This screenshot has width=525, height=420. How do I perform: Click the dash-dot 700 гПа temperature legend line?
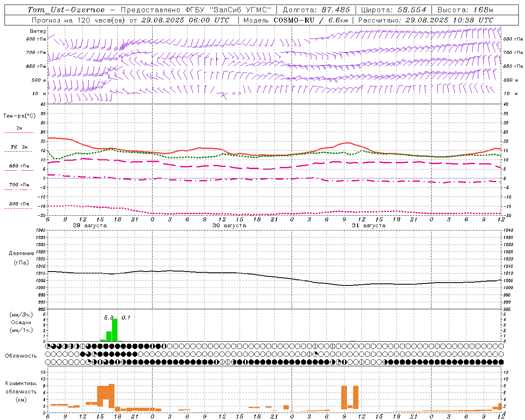tap(18, 189)
